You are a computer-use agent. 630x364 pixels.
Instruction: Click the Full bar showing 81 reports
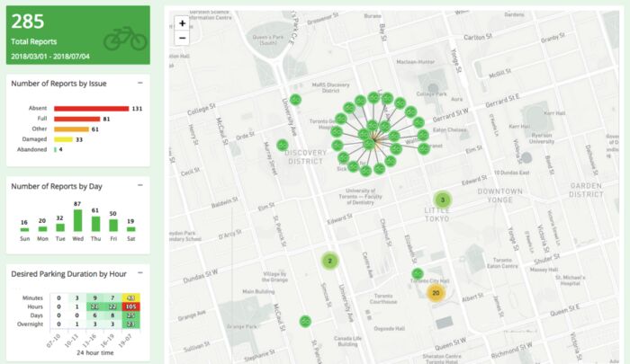(77, 119)
